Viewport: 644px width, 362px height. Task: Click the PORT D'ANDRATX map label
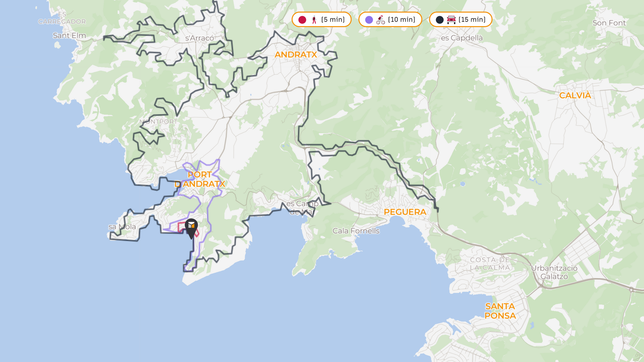click(200, 179)
